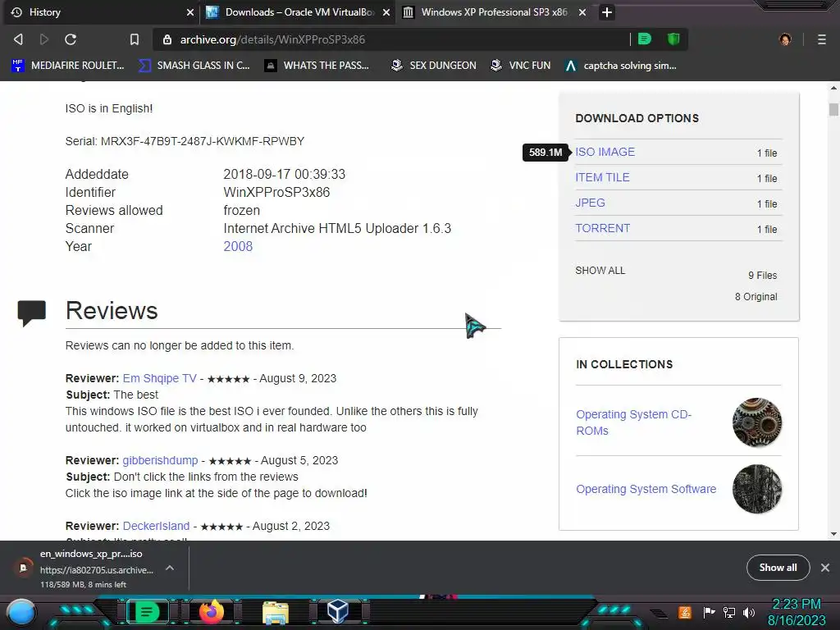
Task: Click the padlock site security icon
Action: [x=167, y=39]
